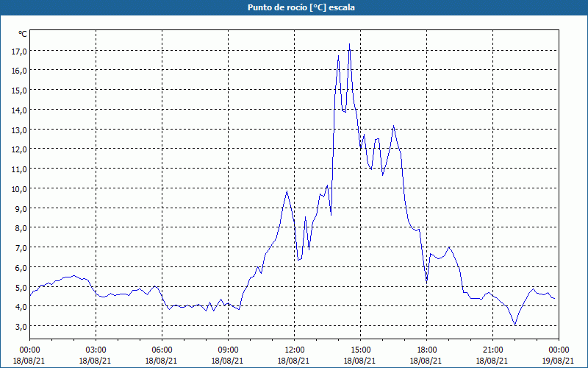Click the 18/08/21 date under 21:00
Screen dimensions: 588x368
(492, 361)
